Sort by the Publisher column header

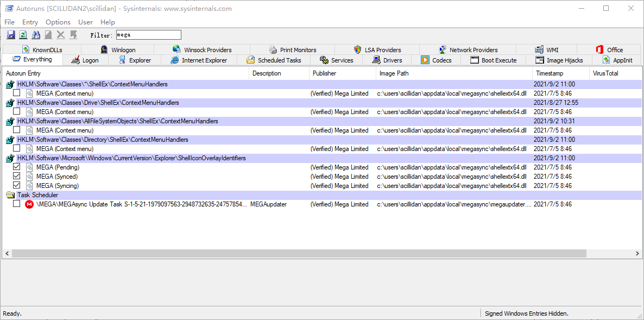pos(343,73)
